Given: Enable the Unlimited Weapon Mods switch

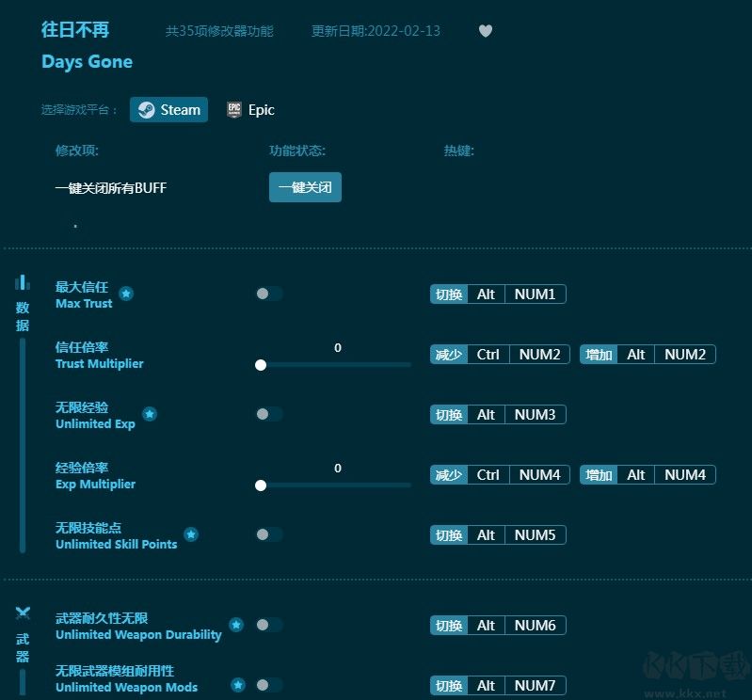Looking at the screenshot, I should 269,685.
